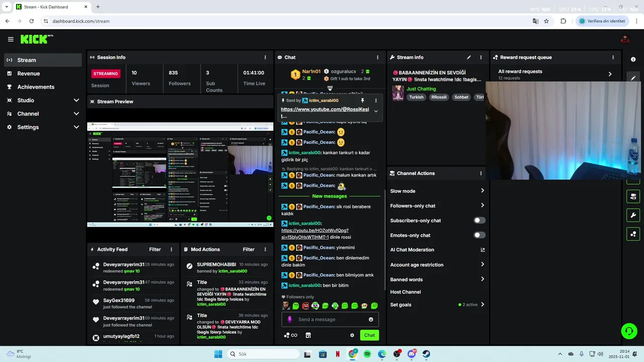
Task: Insert the red angry emote
Action: 305,306
